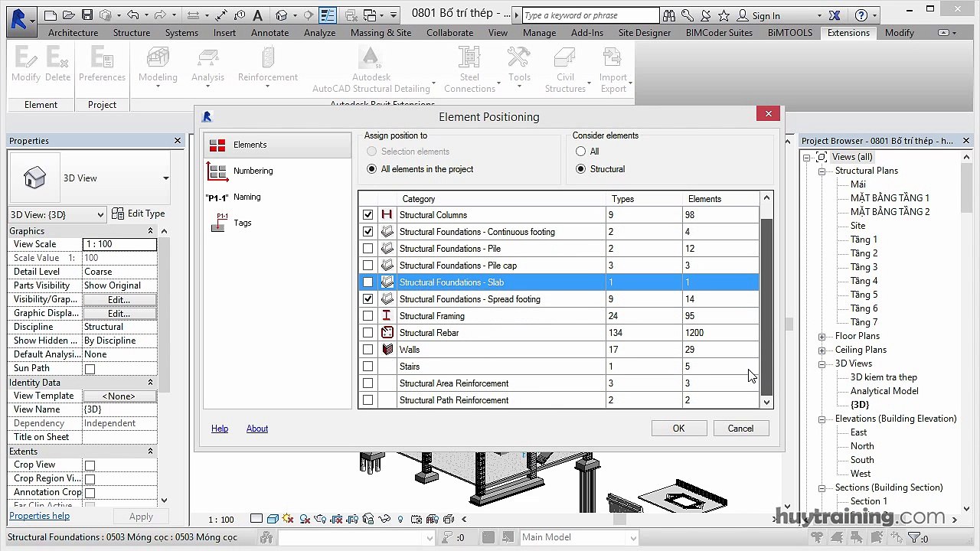980x551 pixels.
Task: Expand the Floor Plans node in Project Browser
Action: (x=822, y=337)
